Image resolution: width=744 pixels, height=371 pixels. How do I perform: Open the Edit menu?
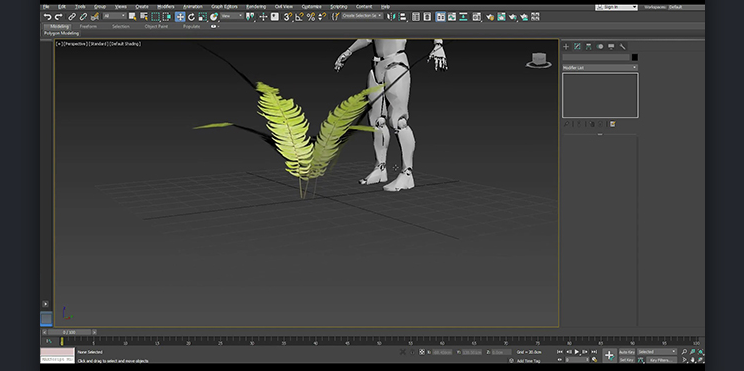62,7
